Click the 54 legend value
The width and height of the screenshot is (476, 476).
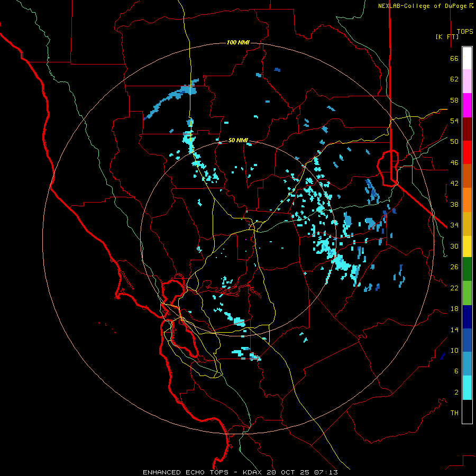(x=454, y=121)
